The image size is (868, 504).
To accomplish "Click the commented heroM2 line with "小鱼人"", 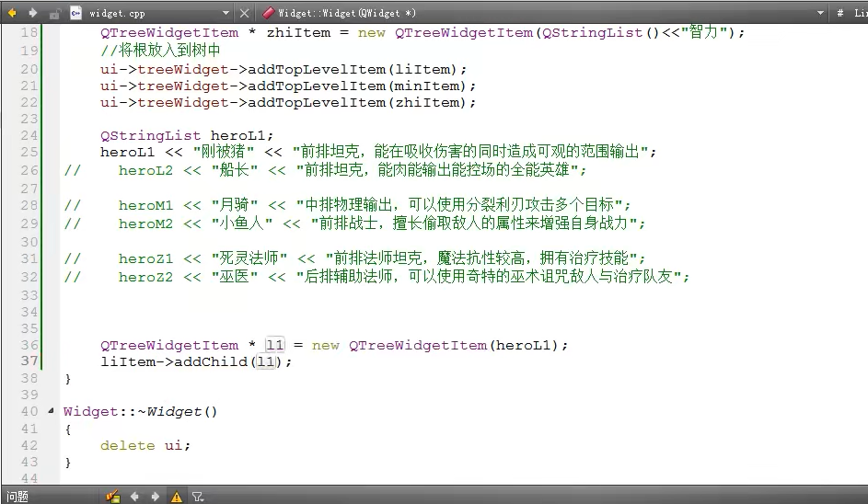I will 354,223.
